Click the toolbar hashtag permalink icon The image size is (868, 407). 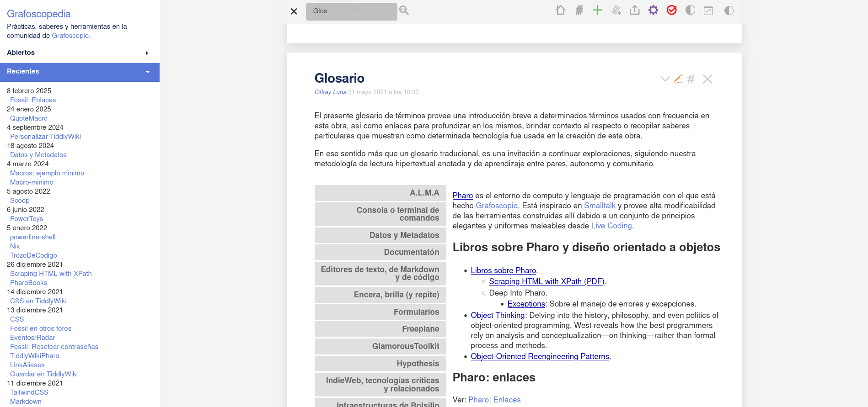tap(579, 10)
